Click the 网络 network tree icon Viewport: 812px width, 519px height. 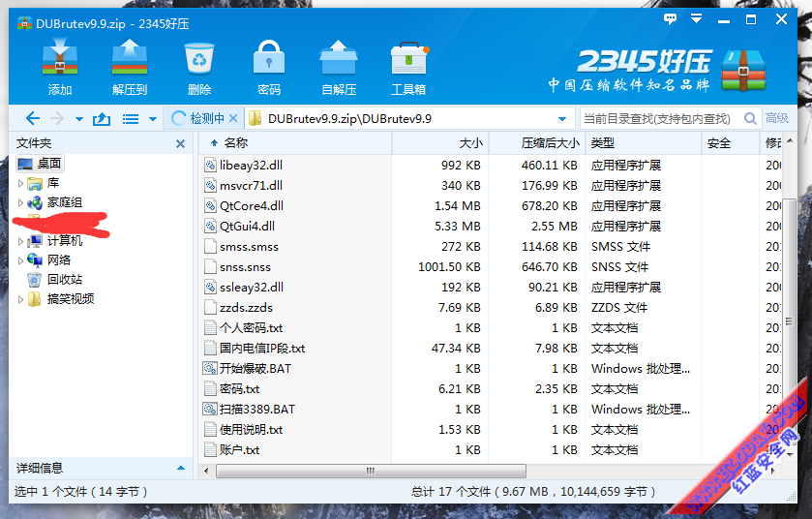(35, 260)
